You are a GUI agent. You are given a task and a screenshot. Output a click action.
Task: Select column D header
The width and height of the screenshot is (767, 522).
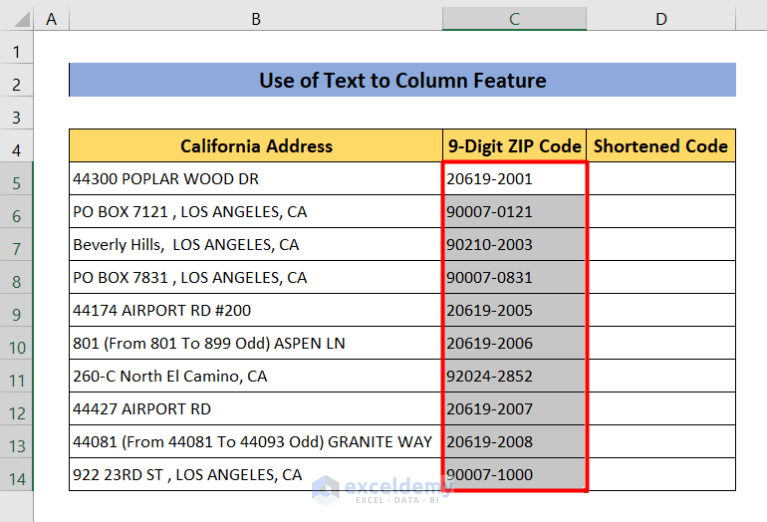click(661, 19)
